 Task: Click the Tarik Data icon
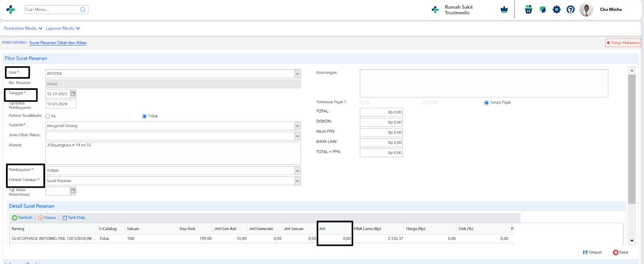[x=64, y=218]
